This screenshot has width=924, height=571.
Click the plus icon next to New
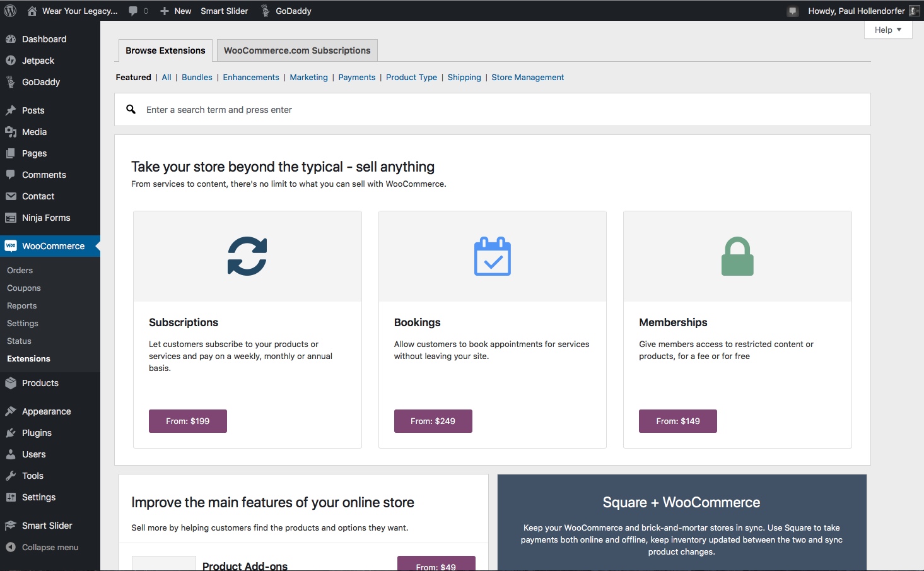coord(165,11)
